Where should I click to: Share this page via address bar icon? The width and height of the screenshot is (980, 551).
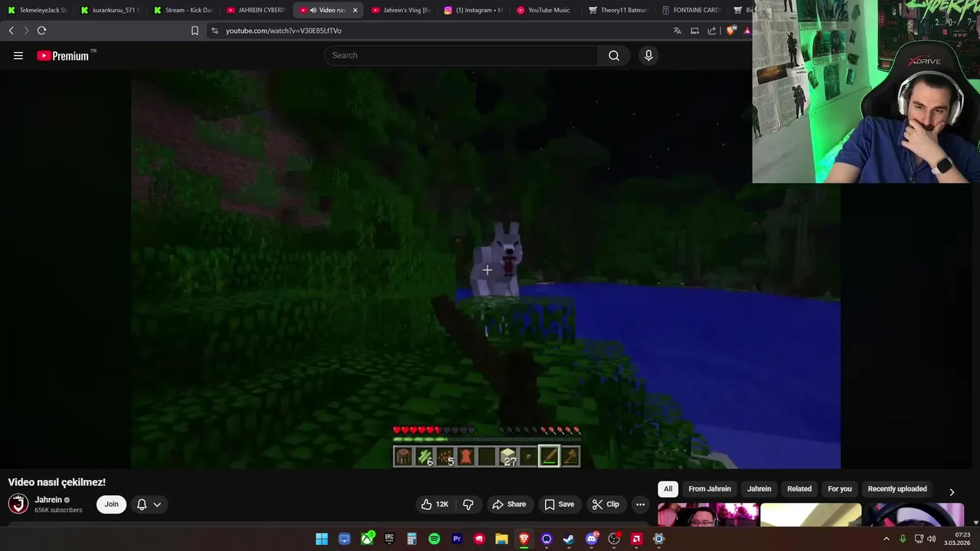[712, 31]
